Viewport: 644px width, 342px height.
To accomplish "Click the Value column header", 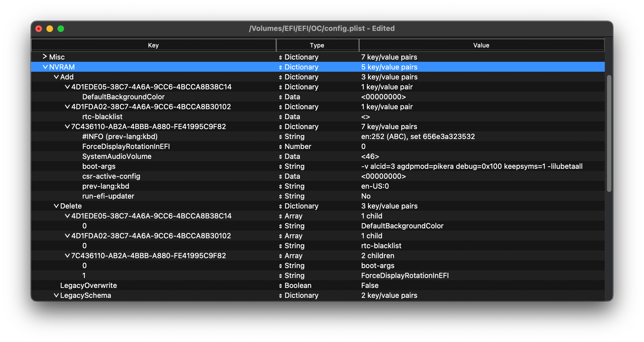I will (x=481, y=45).
